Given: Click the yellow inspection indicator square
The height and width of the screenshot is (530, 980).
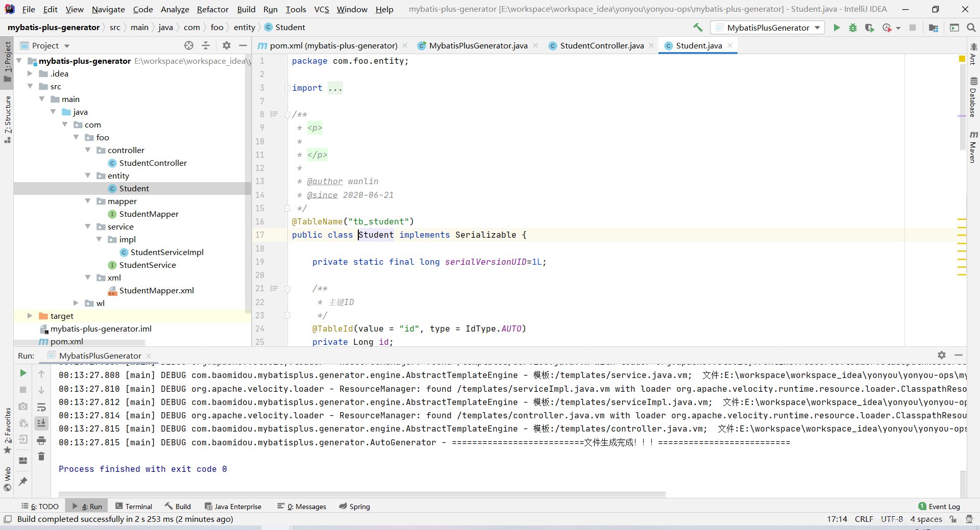Looking at the screenshot, I should tap(962, 59).
